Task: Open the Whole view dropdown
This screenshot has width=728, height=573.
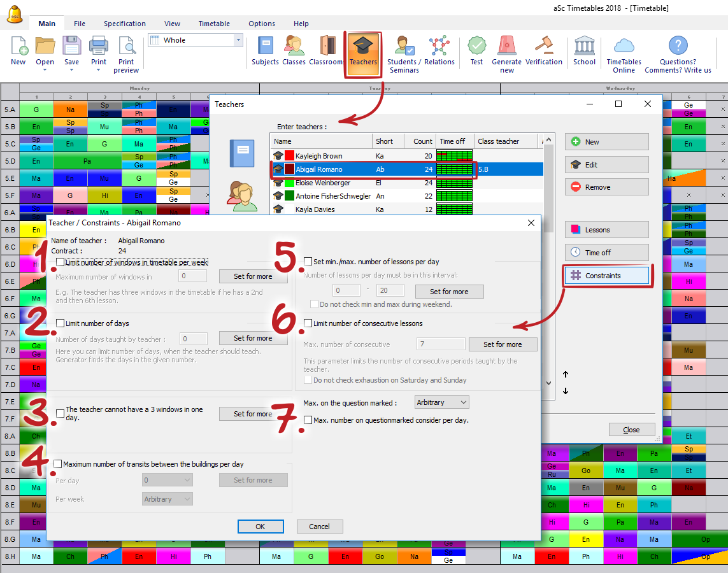Action: tap(238, 40)
